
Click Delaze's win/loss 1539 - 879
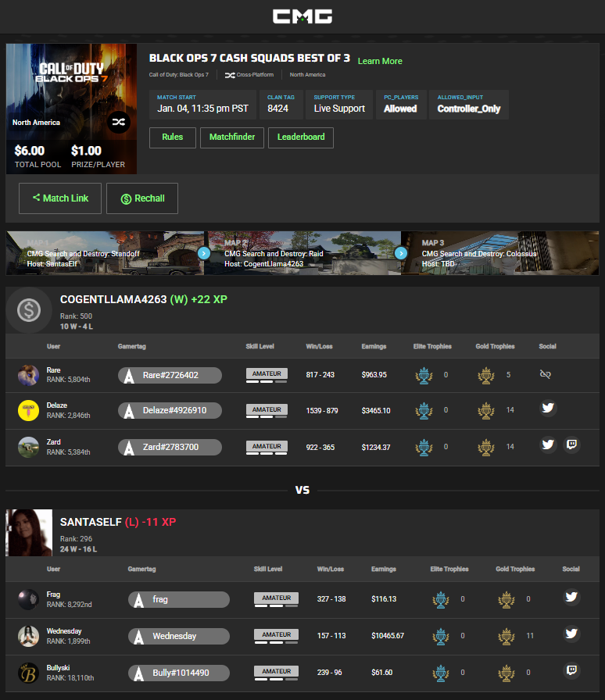pyautogui.click(x=322, y=411)
